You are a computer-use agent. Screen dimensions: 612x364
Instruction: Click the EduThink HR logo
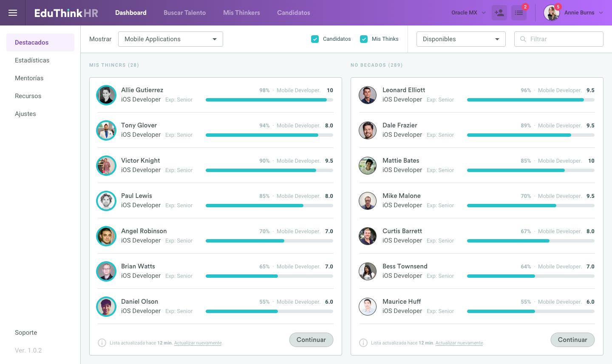tap(66, 13)
